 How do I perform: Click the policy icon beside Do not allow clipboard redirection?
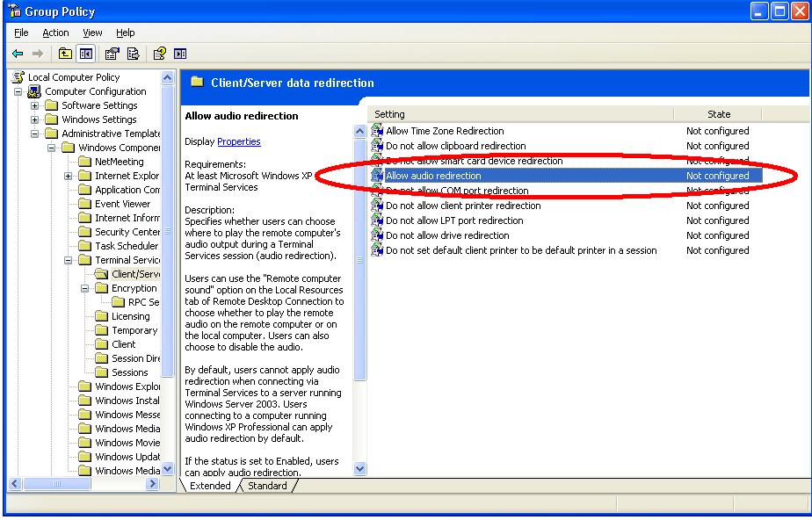click(x=377, y=146)
